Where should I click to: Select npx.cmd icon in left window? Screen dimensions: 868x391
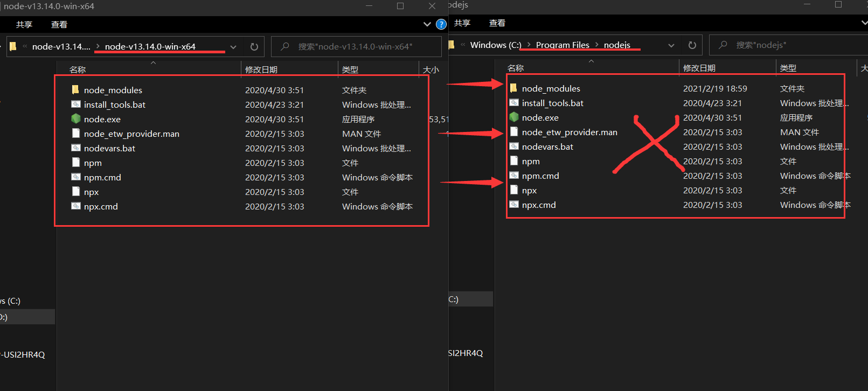75,206
